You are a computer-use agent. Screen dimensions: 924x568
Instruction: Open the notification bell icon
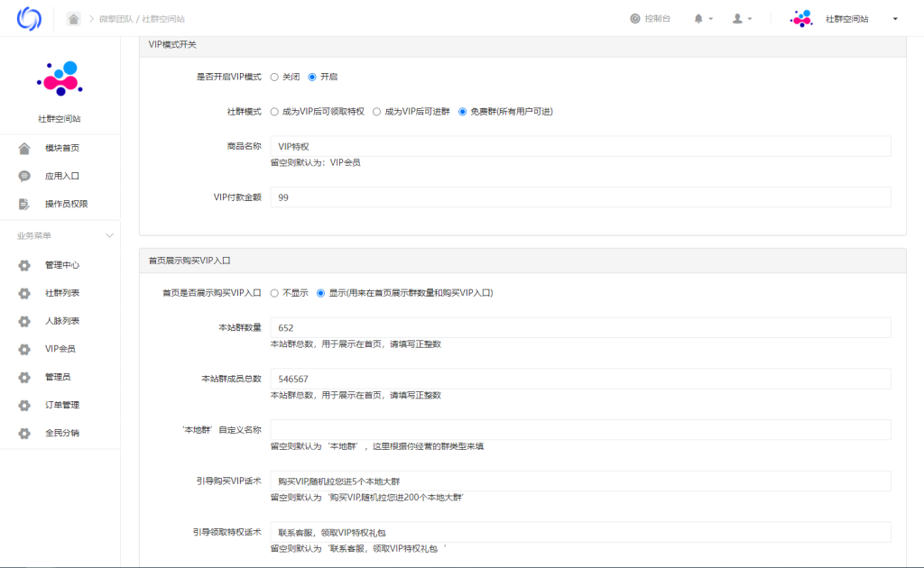pos(698,19)
